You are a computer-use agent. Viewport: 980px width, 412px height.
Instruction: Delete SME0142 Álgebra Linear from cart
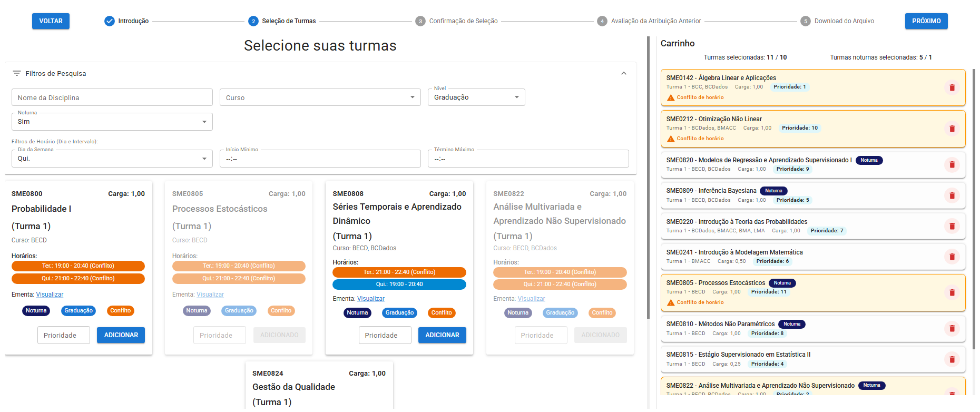[952, 87]
